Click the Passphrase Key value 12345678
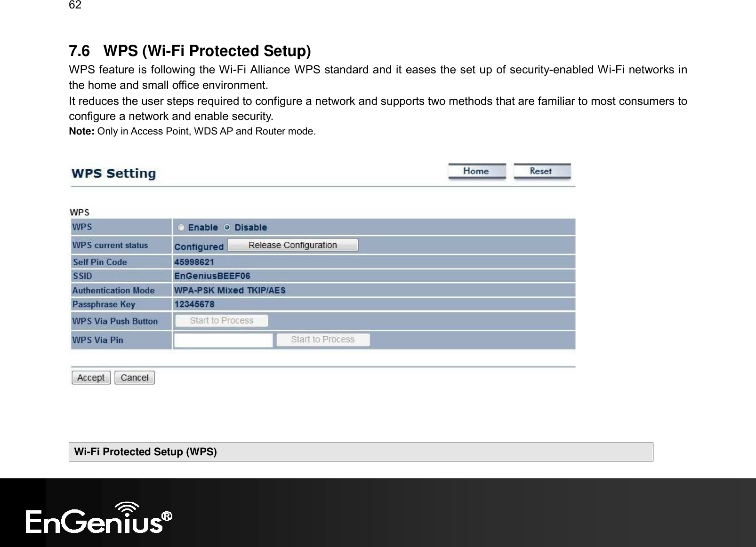Image resolution: width=756 pixels, height=547 pixels. tap(194, 304)
